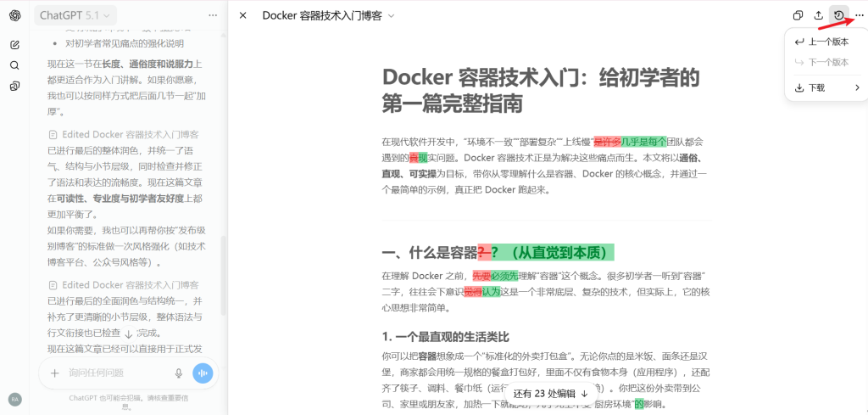Share the canvas with the upload icon
The height and width of the screenshot is (415, 868).
[819, 15]
